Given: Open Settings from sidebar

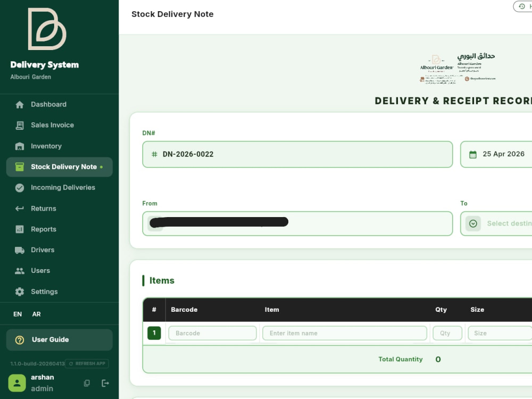Looking at the screenshot, I should tap(60, 292).
